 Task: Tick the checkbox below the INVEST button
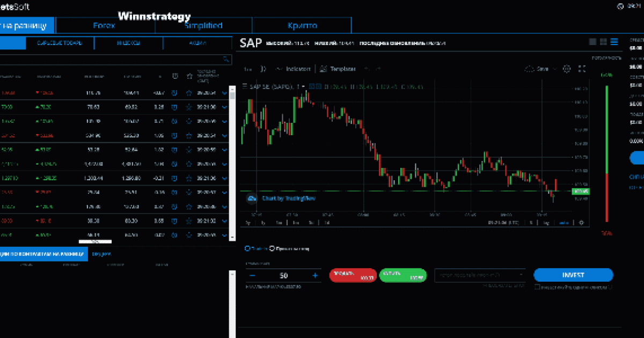(537, 287)
